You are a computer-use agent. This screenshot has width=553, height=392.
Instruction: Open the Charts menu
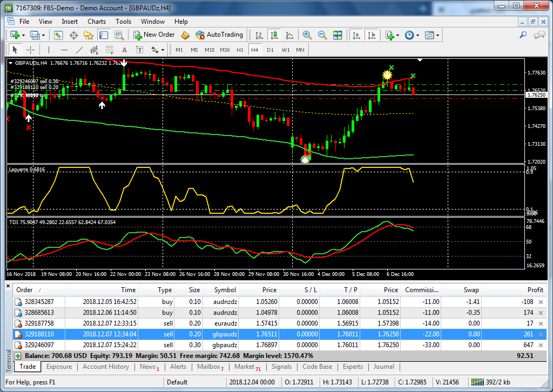pyautogui.click(x=96, y=22)
